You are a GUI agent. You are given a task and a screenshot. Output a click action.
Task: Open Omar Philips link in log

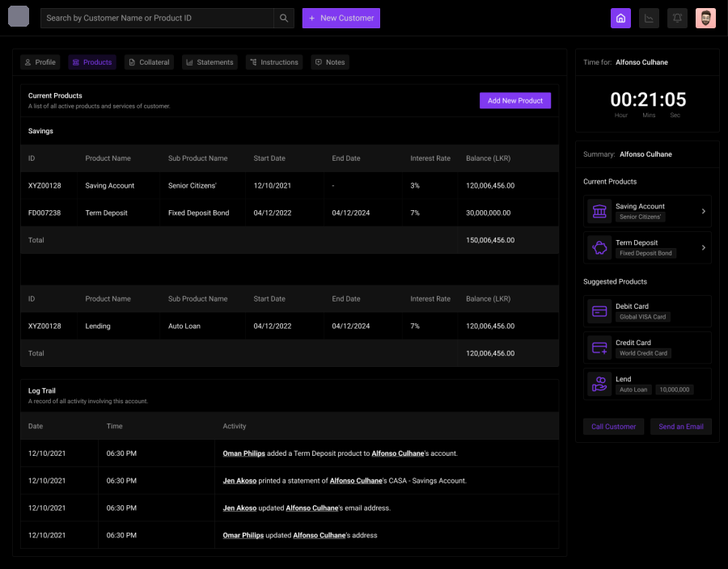tap(243, 535)
